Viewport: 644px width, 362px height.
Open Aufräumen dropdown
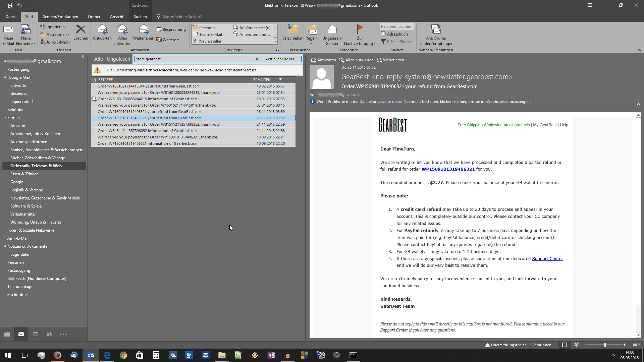click(55, 34)
